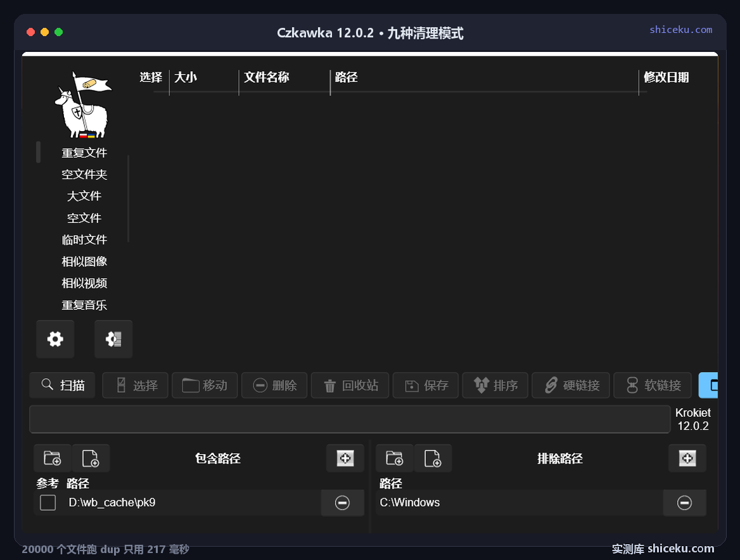Select the 重复文件 mode
740x560 pixels.
pos(84,153)
